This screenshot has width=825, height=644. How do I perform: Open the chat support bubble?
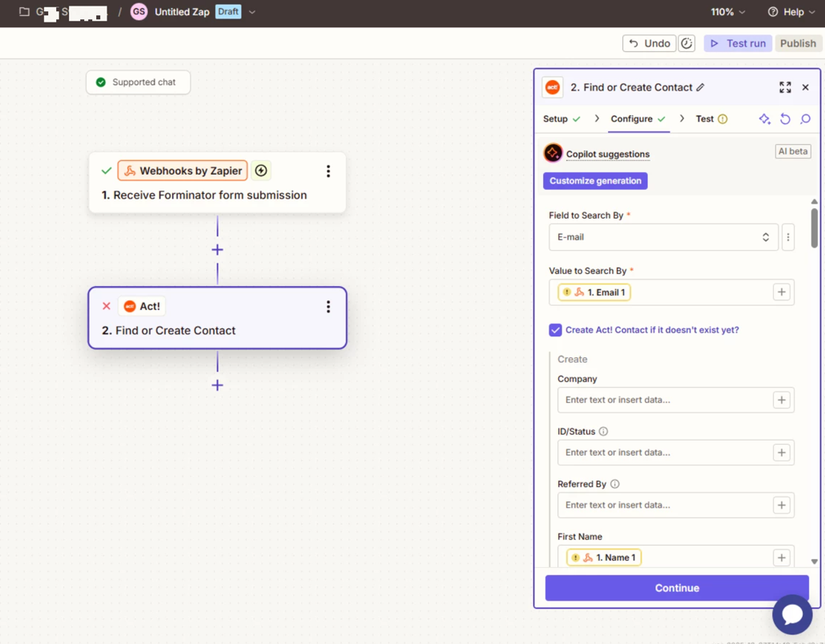pyautogui.click(x=792, y=614)
